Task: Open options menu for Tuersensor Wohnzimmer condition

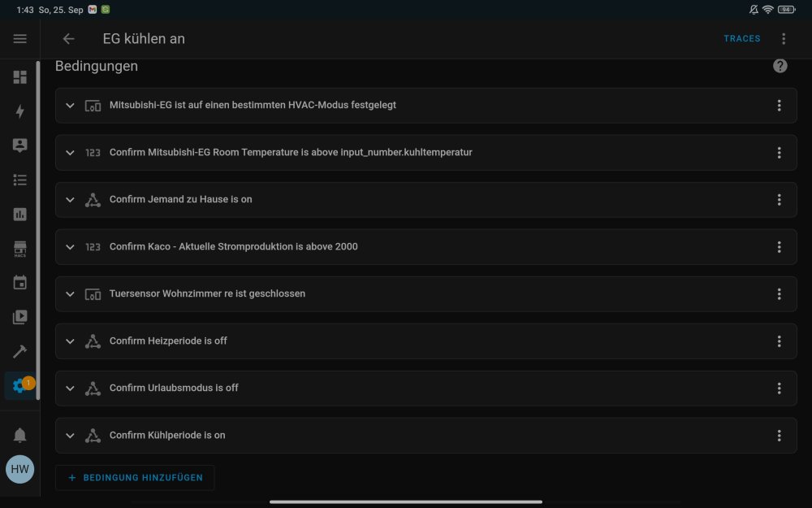Action: [779, 294]
